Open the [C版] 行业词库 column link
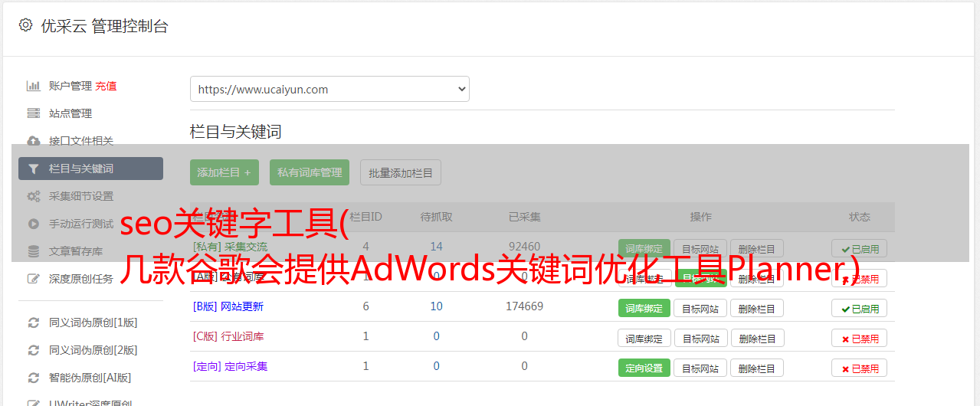 (x=228, y=336)
